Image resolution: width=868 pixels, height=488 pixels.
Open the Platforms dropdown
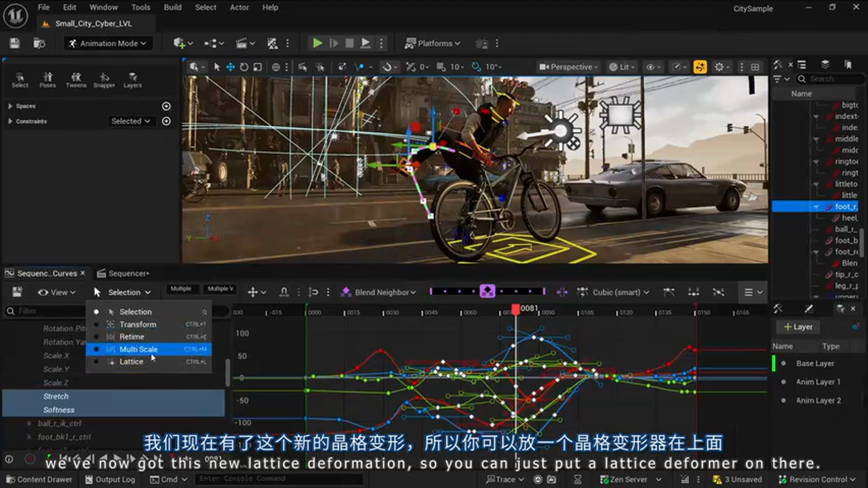point(433,43)
